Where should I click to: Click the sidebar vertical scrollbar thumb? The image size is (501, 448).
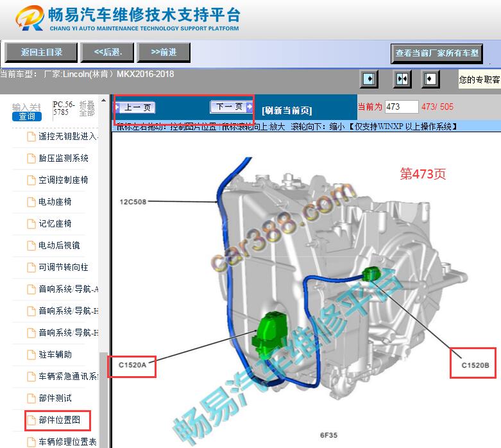pos(103,400)
